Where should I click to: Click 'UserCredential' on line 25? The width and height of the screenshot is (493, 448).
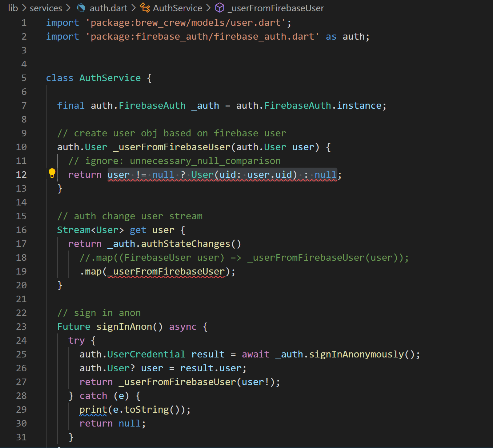(147, 354)
